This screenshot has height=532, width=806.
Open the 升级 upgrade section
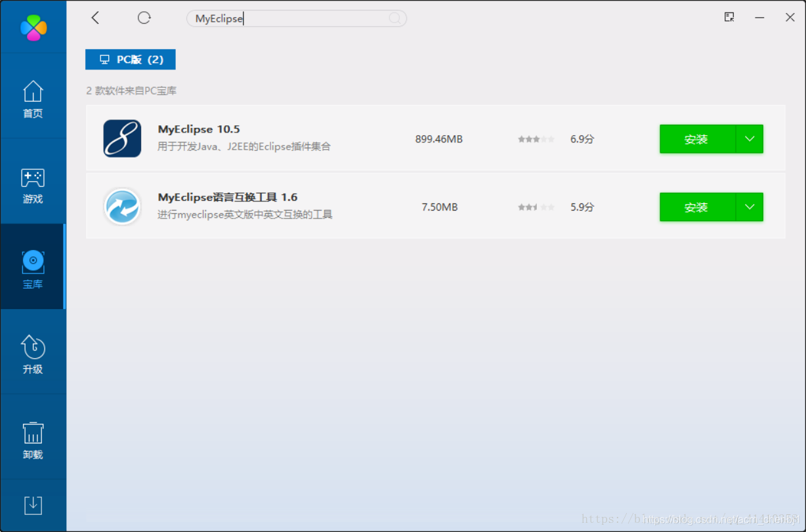pos(33,354)
